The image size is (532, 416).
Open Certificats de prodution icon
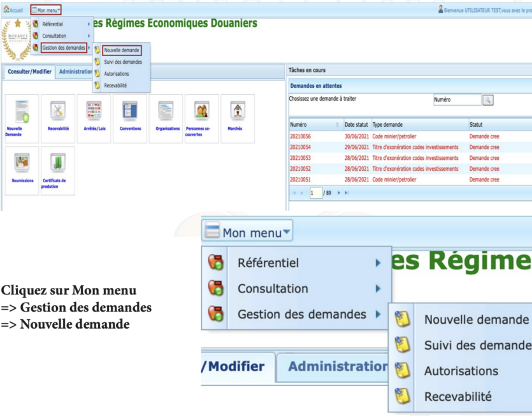(58, 163)
